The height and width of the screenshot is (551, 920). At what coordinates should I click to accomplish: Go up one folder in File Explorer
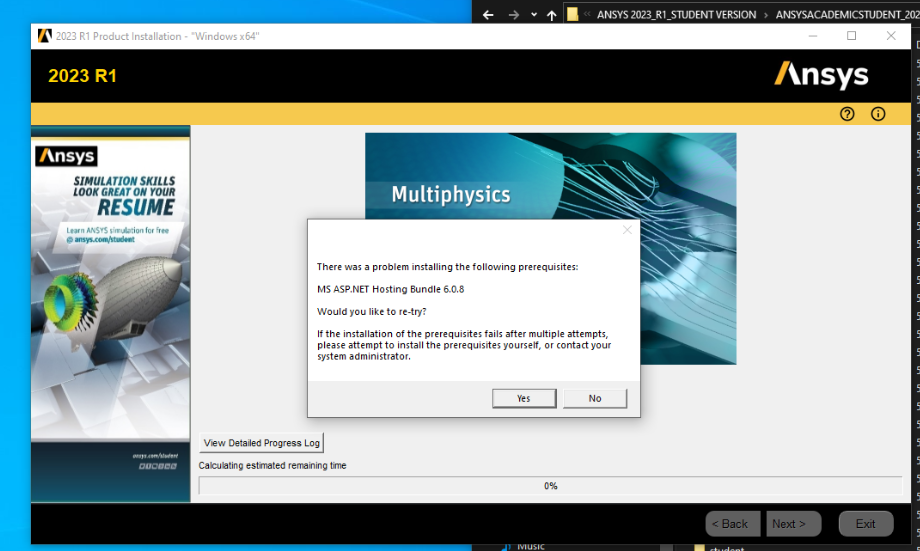[552, 15]
